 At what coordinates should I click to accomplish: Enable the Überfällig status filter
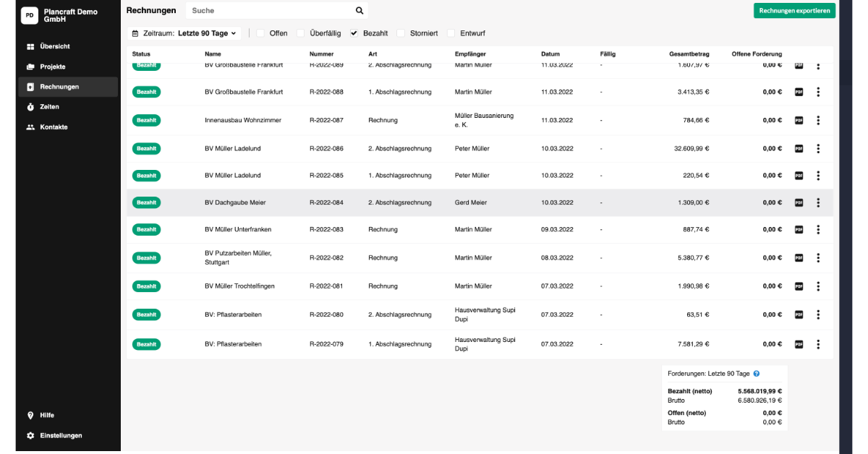[x=301, y=33]
